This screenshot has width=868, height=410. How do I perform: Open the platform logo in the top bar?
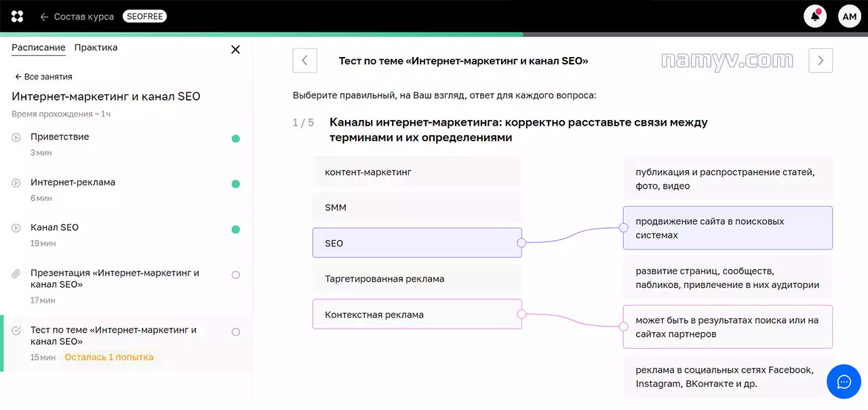(x=16, y=16)
